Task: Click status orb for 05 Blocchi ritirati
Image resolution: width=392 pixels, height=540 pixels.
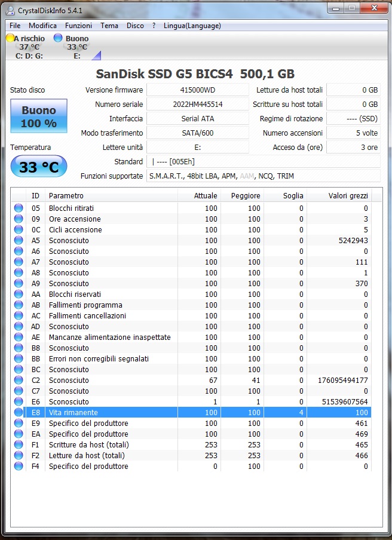Action: 19,208
